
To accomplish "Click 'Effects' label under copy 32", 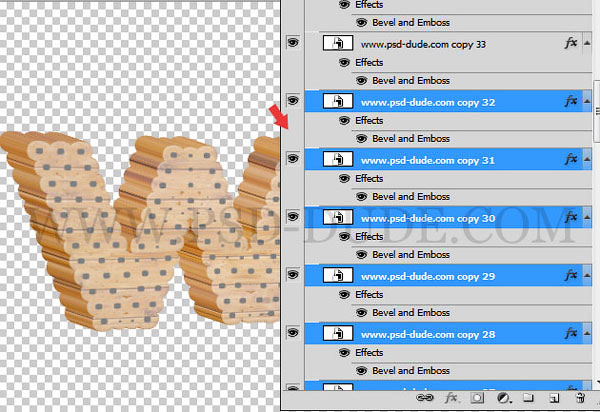I will pyautogui.click(x=369, y=121).
